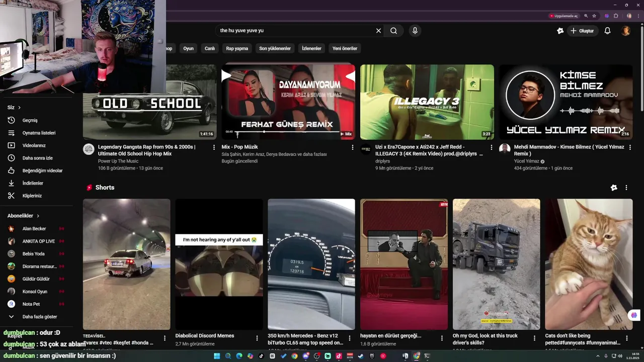Open the Chrome profile avatar

pyautogui.click(x=629, y=16)
